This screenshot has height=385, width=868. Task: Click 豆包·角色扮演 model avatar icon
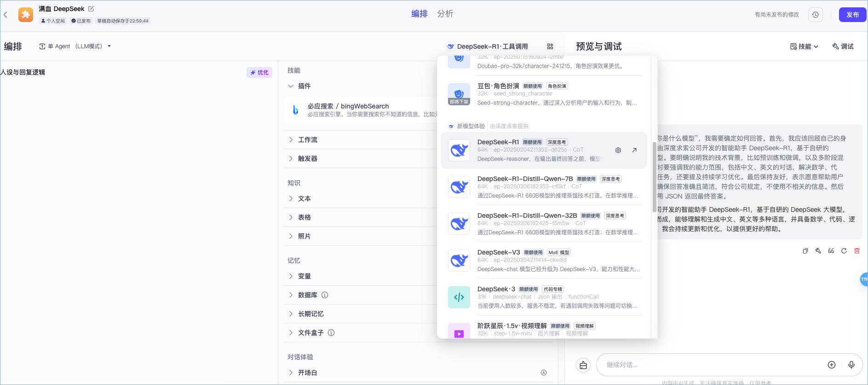tap(459, 94)
